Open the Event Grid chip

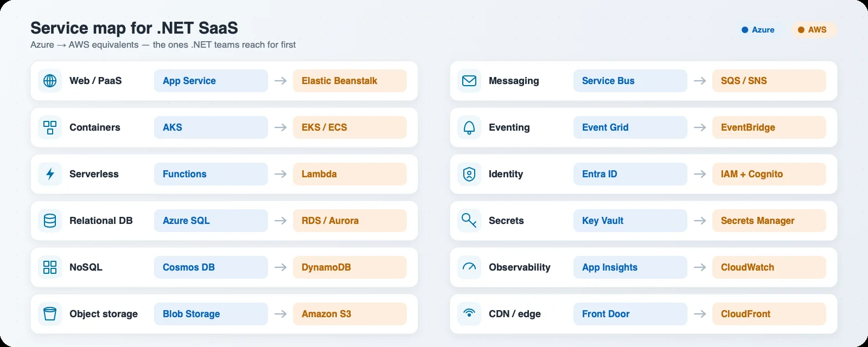(630, 127)
